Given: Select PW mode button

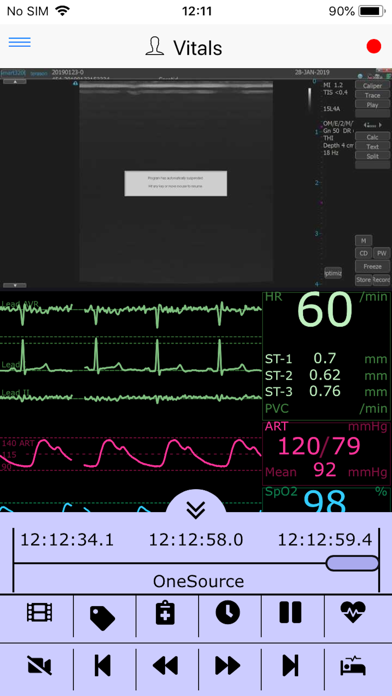Looking at the screenshot, I should pos(381,253).
